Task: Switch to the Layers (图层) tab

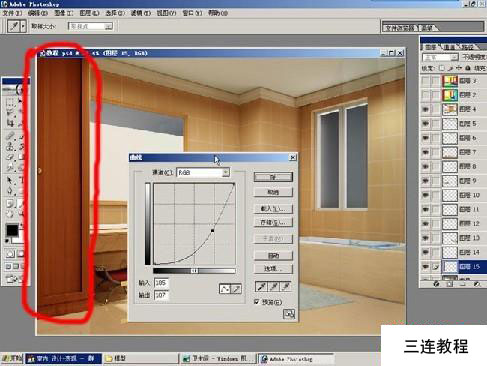Action: [431, 47]
